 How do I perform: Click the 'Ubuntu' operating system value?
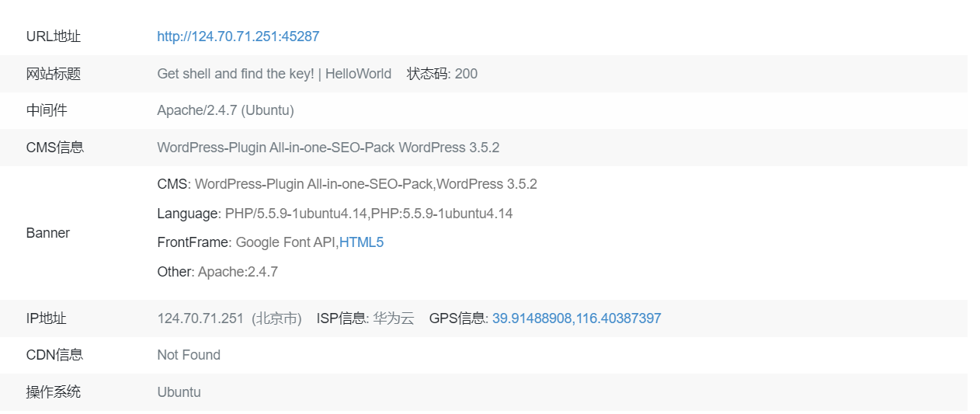pyautogui.click(x=179, y=392)
